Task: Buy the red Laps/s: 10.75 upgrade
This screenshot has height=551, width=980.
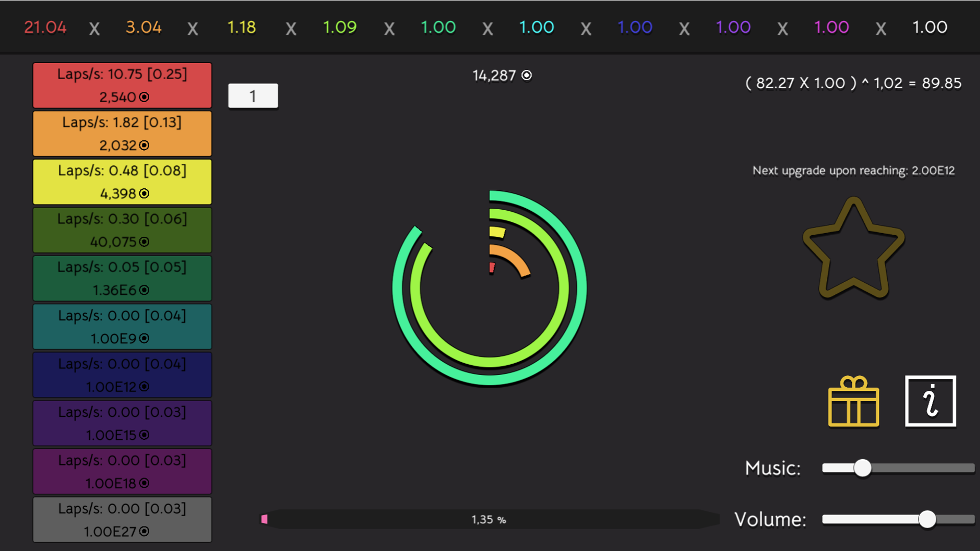Action: [122, 85]
